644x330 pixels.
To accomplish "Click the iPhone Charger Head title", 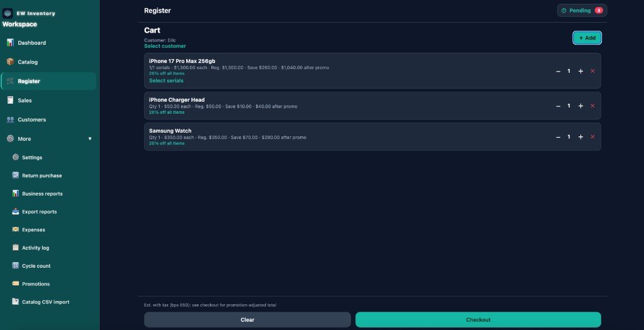I will tap(177, 100).
